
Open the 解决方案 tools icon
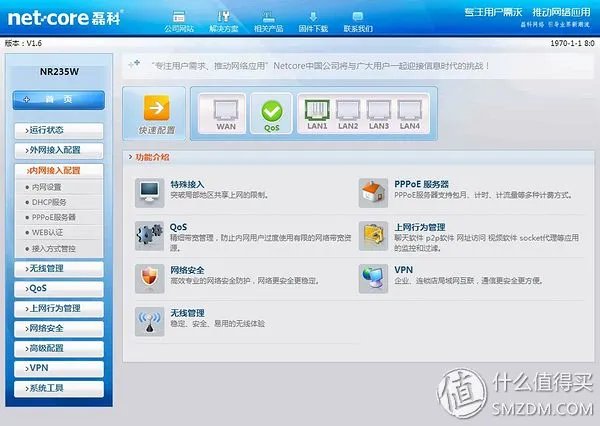click(x=223, y=17)
